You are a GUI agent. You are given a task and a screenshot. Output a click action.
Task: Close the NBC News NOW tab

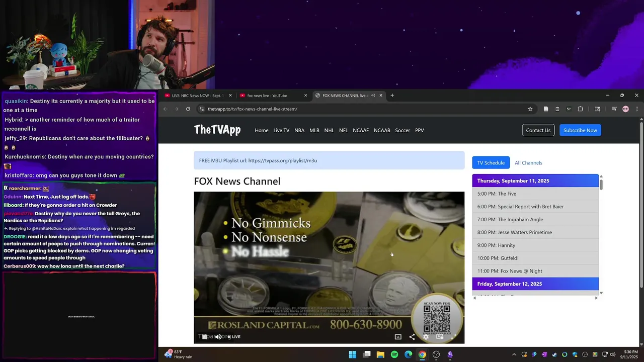[x=230, y=96]
